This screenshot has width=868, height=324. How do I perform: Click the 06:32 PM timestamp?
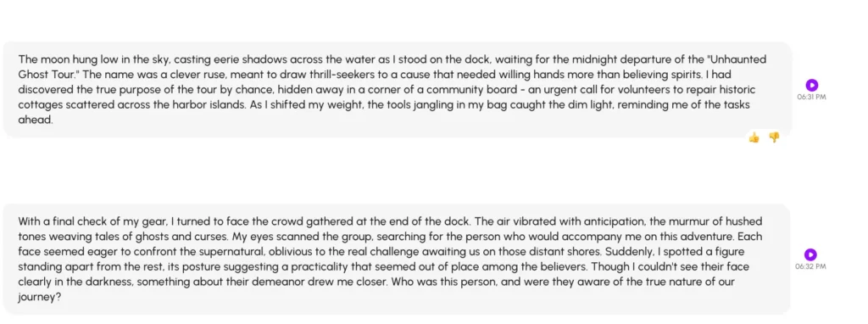[810, 266]
